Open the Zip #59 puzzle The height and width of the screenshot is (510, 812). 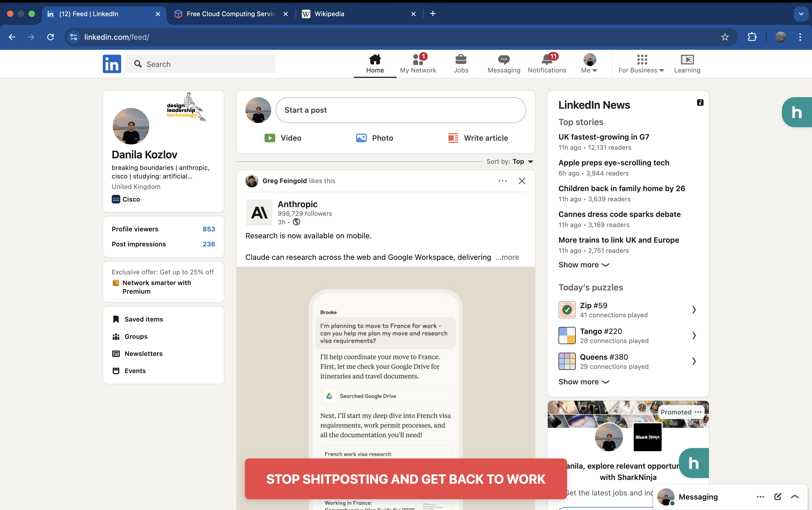pyautogui.click(x=627, y=309)
